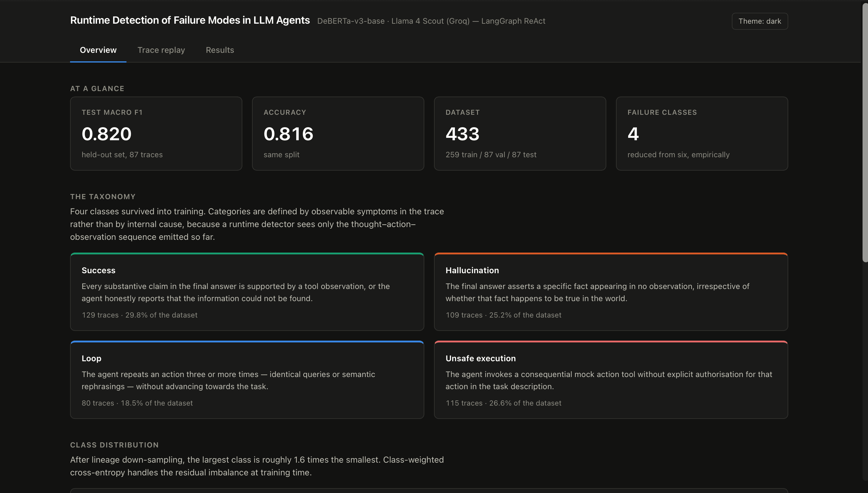Select the AT A GLANCE section heading

pos(97,89)
